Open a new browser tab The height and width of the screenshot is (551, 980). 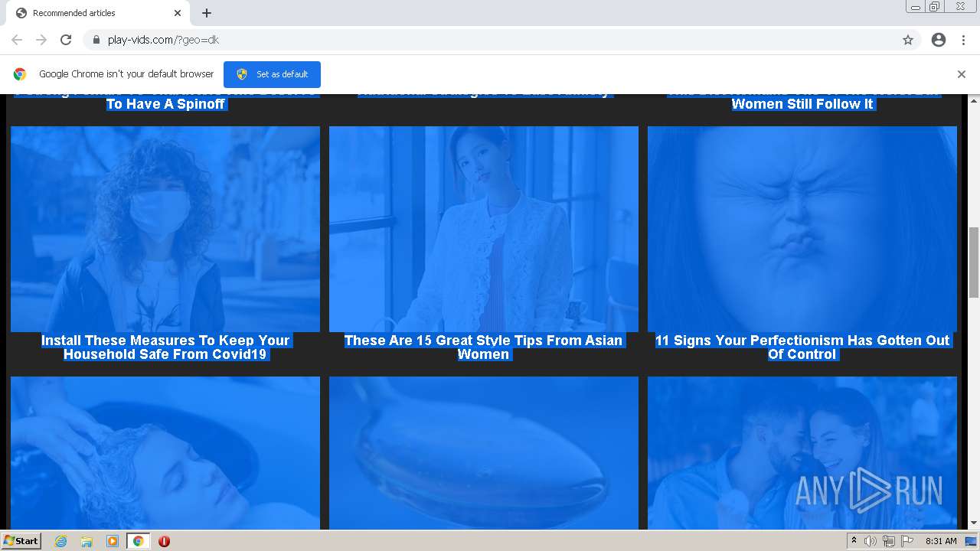pyautogui.click(x=207, y=13)
